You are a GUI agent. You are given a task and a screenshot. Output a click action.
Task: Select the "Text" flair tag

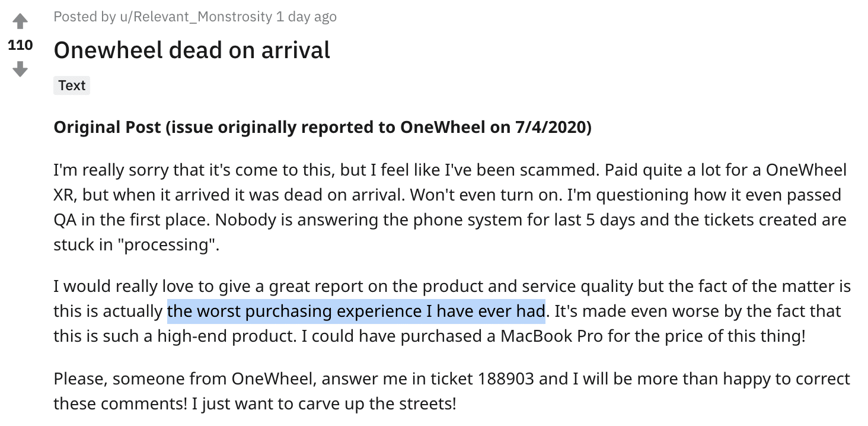coord(72,85)
